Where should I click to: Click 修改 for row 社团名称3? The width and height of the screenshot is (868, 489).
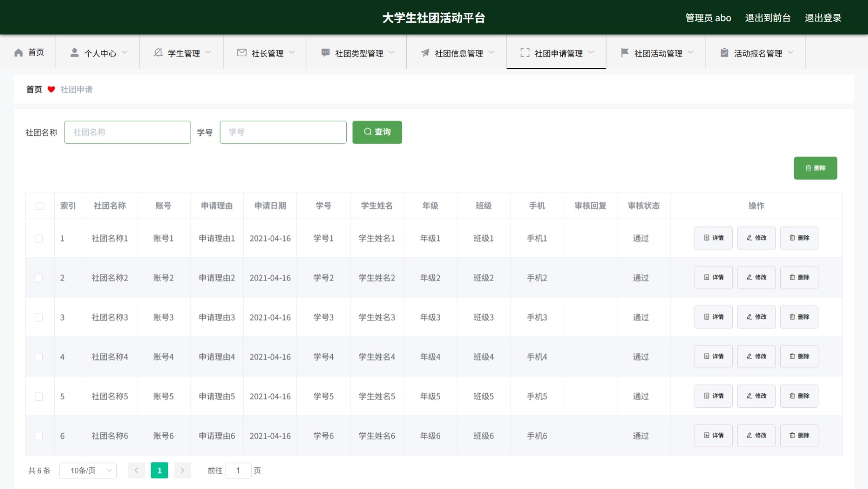[756, 317]
